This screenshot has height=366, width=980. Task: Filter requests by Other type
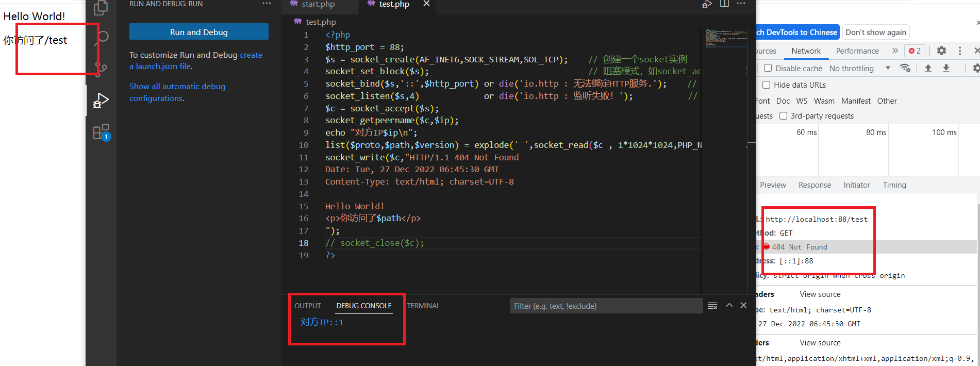point(887,101)
